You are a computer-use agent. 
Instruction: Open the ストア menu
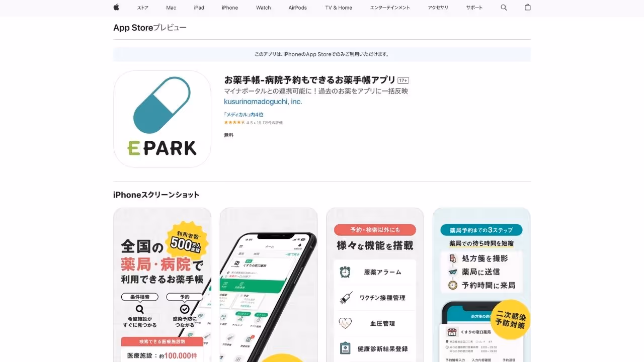point(143,8)
